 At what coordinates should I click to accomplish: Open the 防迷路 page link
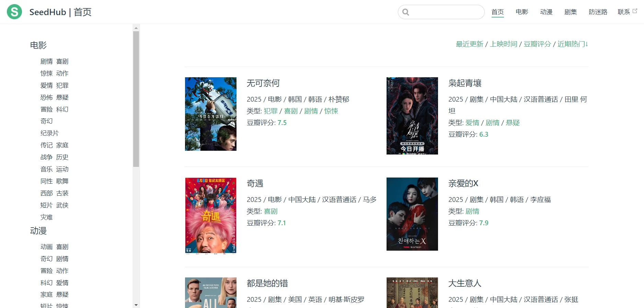(598, 12)
